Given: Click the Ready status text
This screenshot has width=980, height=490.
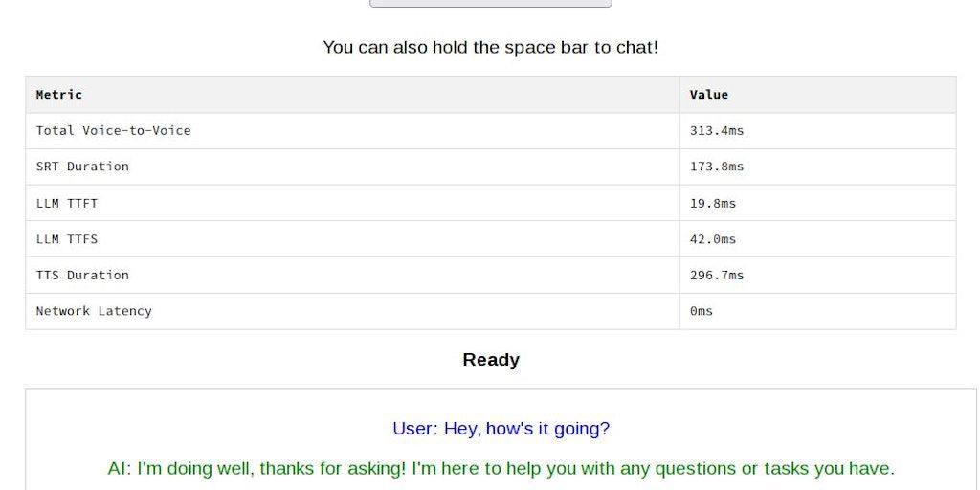Looking at the screenshot, I should pyautogui.click(x=490, y=360).
